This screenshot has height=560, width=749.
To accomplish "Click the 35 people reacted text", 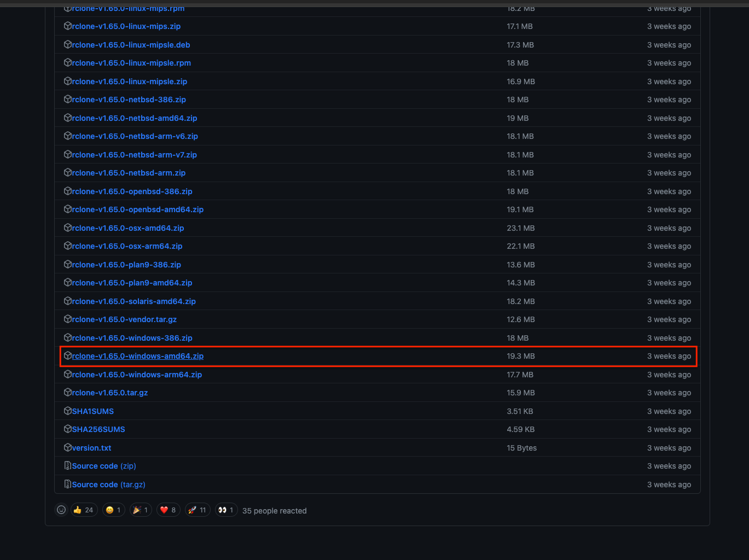I will (274, 511).
